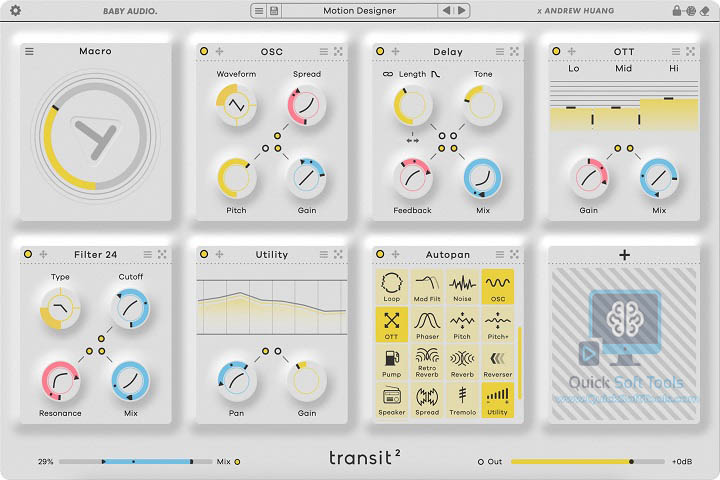This screenshot has height=480, width=720.
Task: Select the Reverb effect icon
Action: 462,362
